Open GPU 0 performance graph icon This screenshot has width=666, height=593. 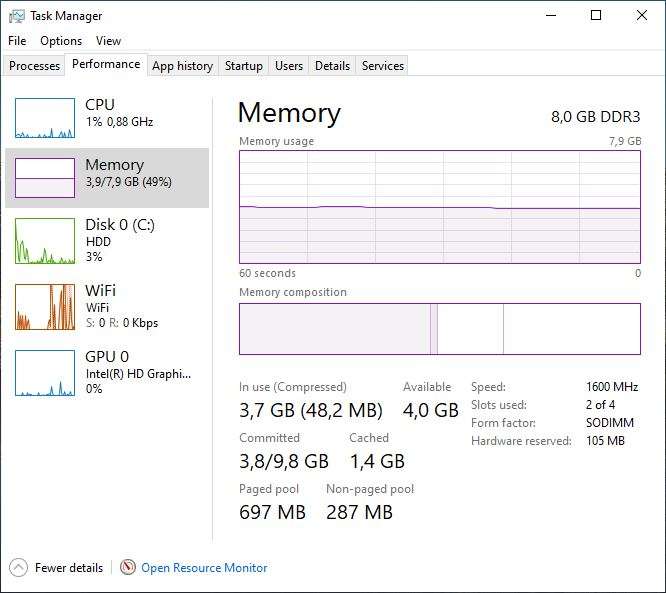point(45,373)
